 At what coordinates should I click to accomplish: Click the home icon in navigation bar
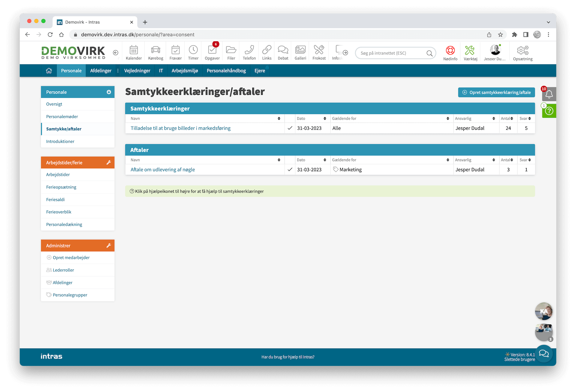[49, 71]
